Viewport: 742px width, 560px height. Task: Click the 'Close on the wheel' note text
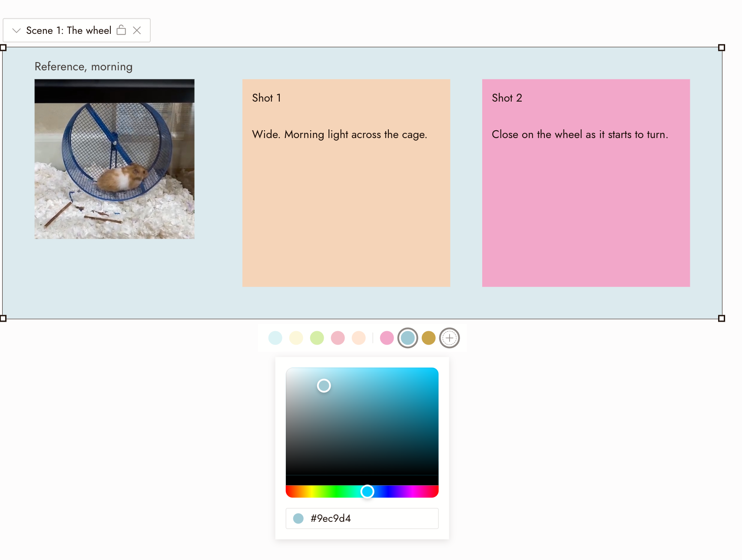tap(580, 135)
